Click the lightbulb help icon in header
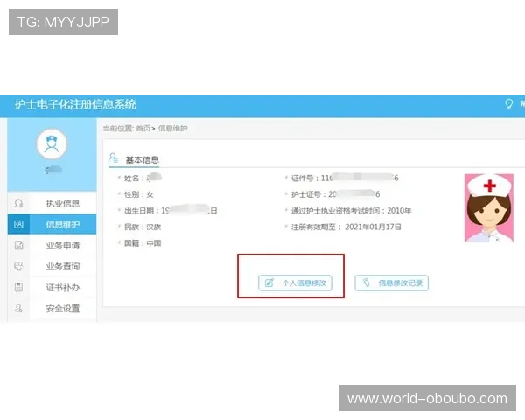The image size is (525, 420). pyautogui.click(x=508, y=104)
